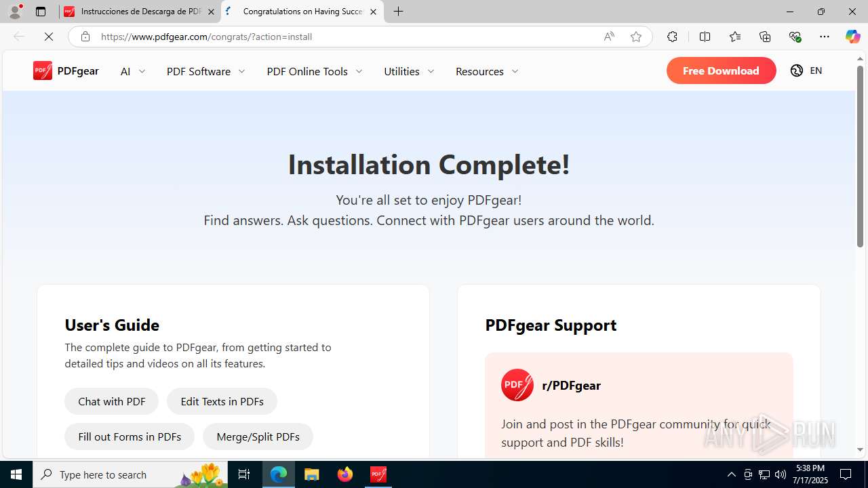Launch Copilot from the toolbar

(x=852, y=37)
